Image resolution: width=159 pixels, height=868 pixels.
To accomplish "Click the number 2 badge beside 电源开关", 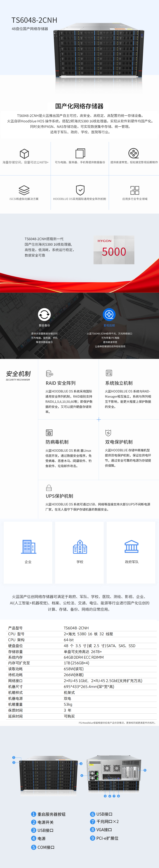I will pos(34,822).
